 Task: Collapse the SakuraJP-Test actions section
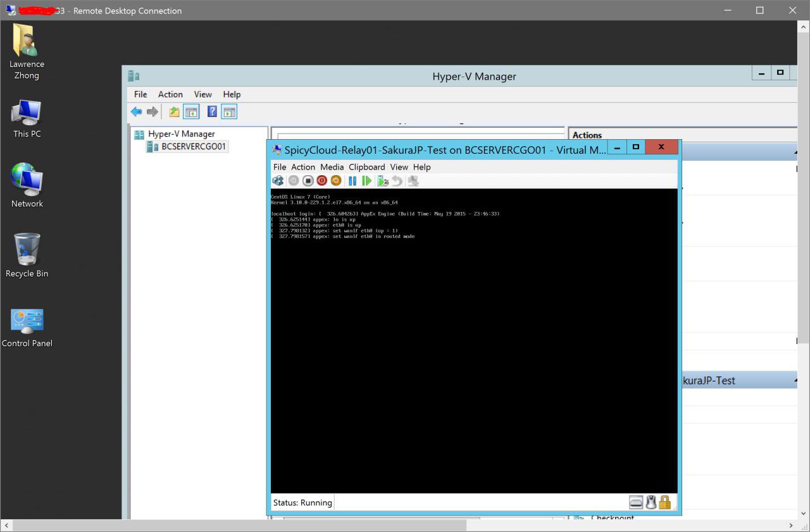(795, 380)
